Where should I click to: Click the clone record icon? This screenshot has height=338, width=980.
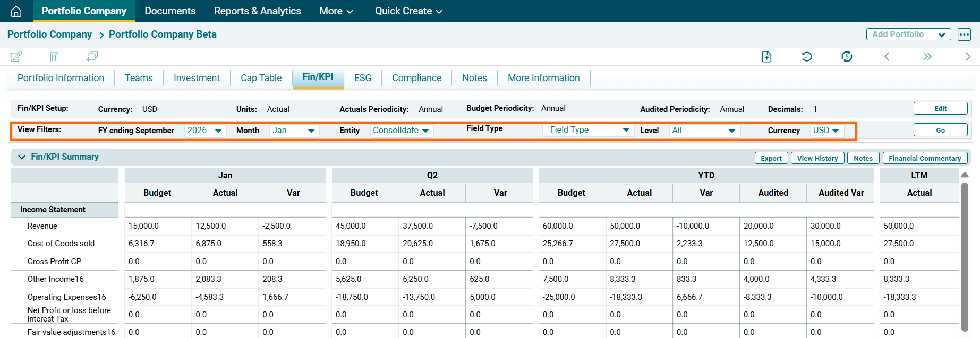pyautogui.click(x=92, y=56)
